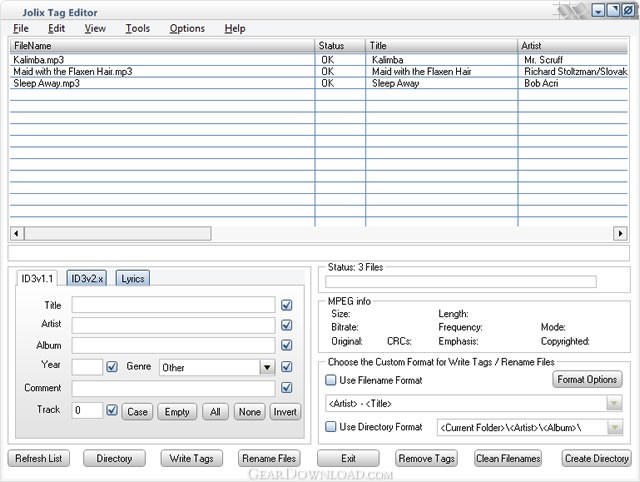Viewport: 640px width, 482px height.
Task: Open Format Options
Action: tap(587, 380)
